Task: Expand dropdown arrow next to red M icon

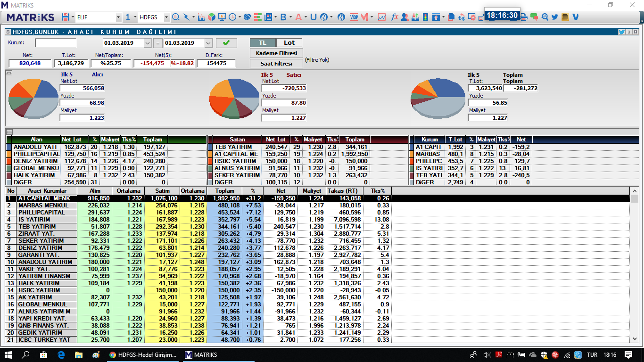Action: [x=372, y=17]
